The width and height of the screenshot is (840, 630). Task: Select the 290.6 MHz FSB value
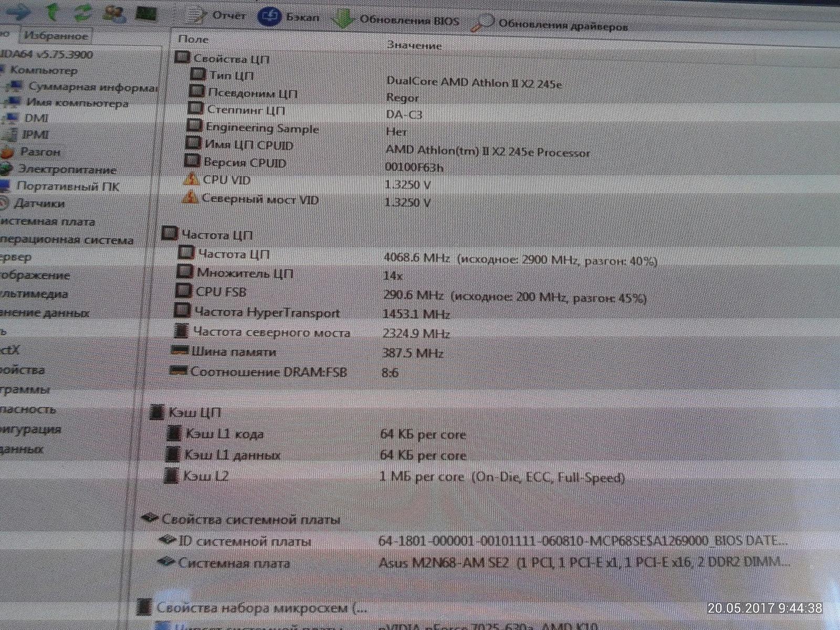coord(413,295)
